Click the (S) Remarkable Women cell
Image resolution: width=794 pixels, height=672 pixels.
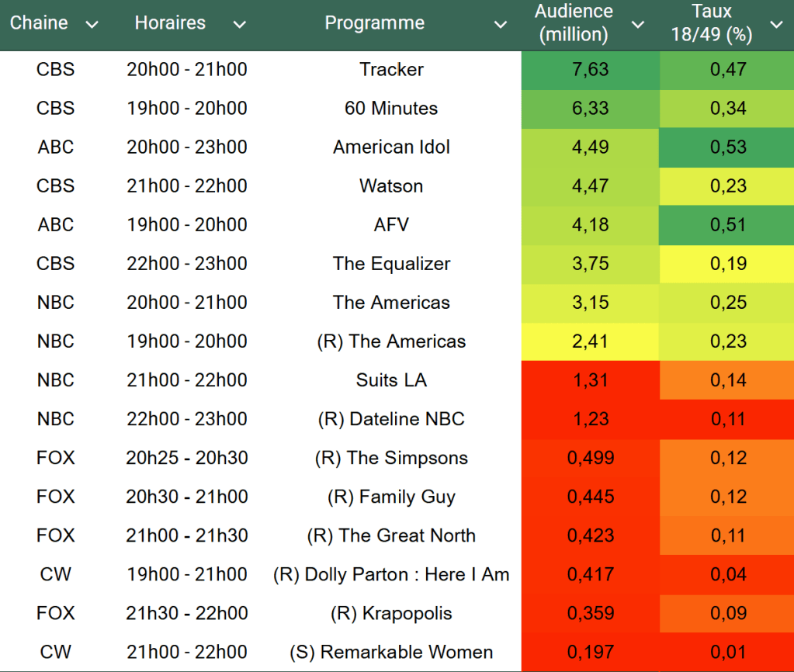391,652
